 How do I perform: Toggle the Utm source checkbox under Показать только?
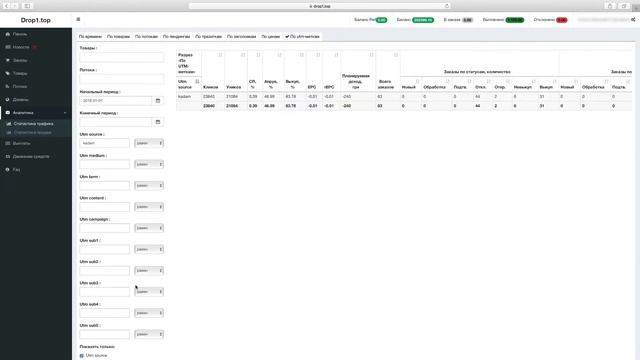click(x=82, y=356)
